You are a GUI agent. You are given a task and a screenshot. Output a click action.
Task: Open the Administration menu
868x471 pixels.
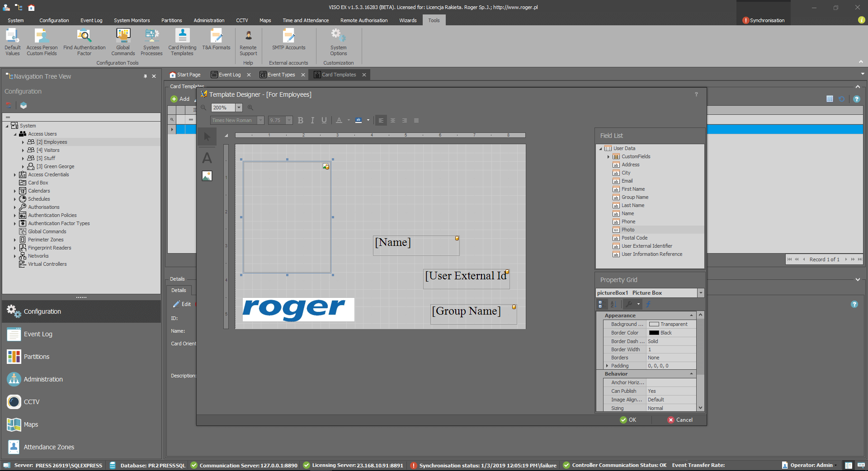tap(209, 20)
